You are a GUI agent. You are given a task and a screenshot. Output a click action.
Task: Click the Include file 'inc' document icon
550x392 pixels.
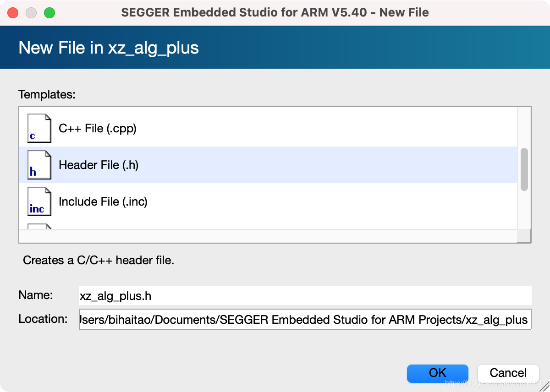(x=39, y=201)
